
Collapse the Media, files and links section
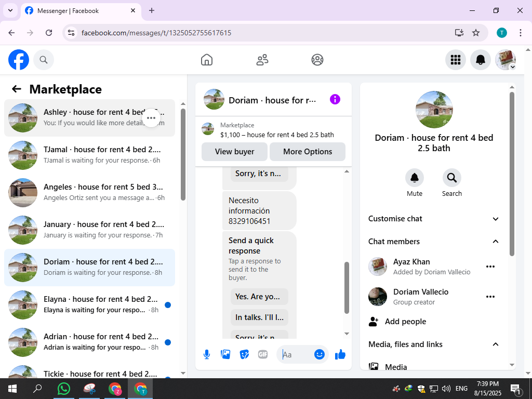(x=434, y=344)
